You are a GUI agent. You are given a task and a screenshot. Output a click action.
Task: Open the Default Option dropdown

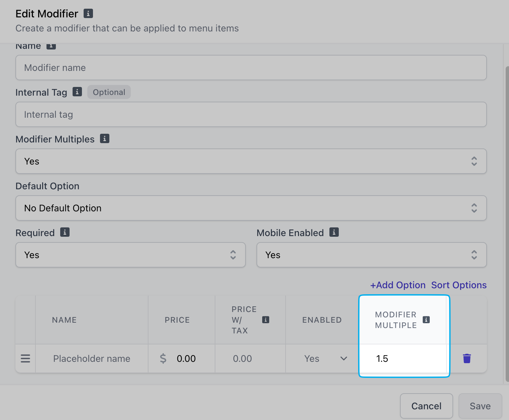(x=251, y=208)
